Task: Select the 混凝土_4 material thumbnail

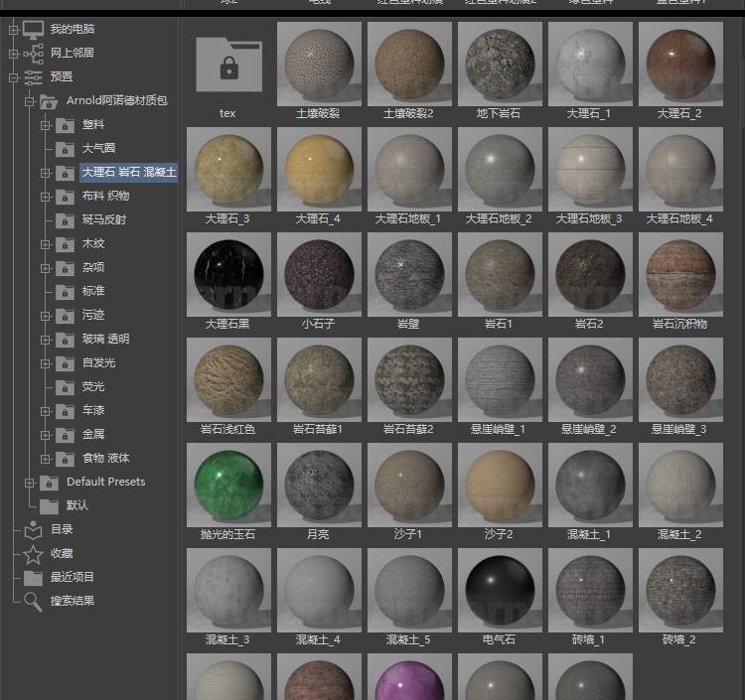Action: pyautogui.click(x=319, y=591)
